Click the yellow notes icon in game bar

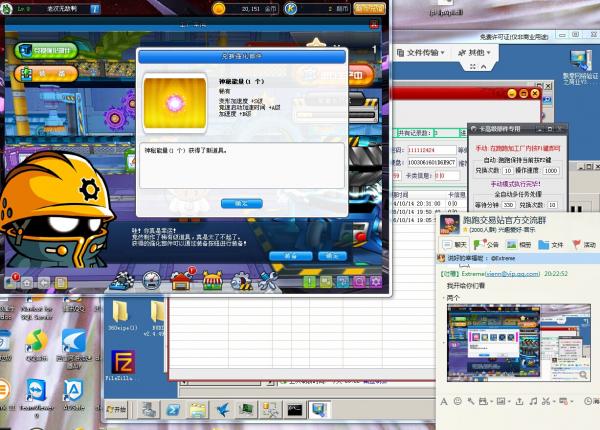(x=61, y=283)
